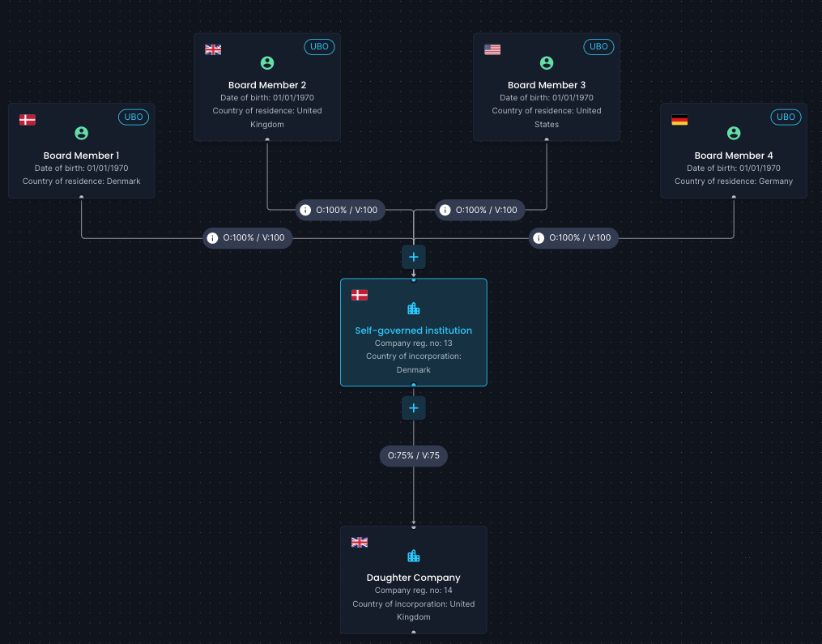Click the Denmark flag on Board Member 1
Screen dimensions: 822x644
28,120
